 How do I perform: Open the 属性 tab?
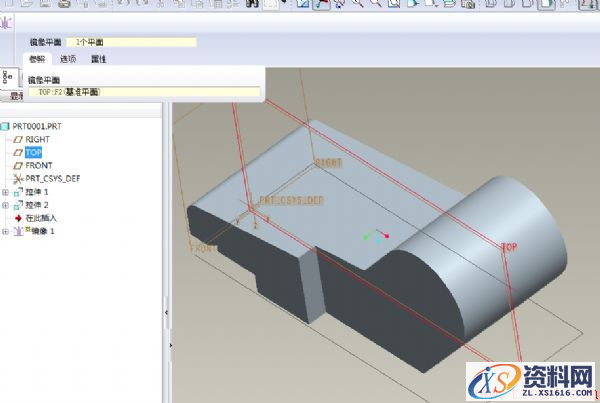[x=98, y=60]
